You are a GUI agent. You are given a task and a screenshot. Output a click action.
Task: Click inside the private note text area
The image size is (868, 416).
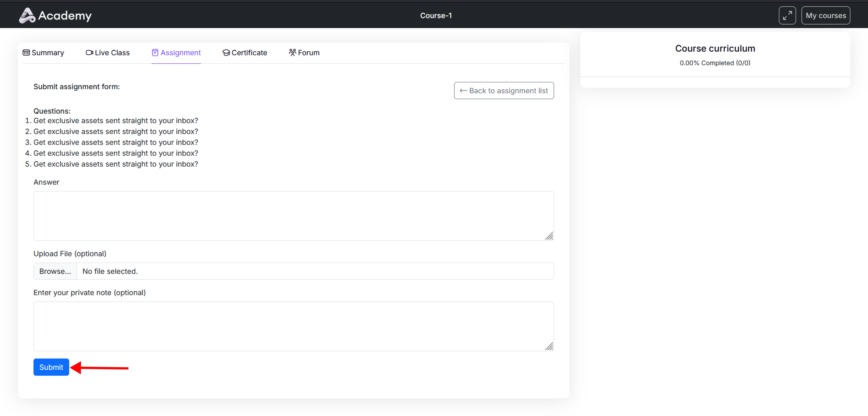pyautogui.click(x=293, y=326)
